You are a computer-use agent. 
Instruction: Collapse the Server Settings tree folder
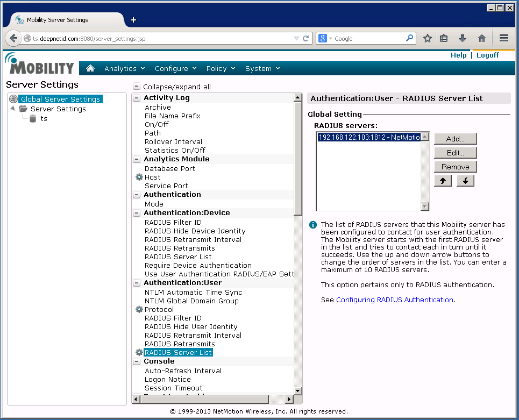pyautogui.click(x=13, y=109)
